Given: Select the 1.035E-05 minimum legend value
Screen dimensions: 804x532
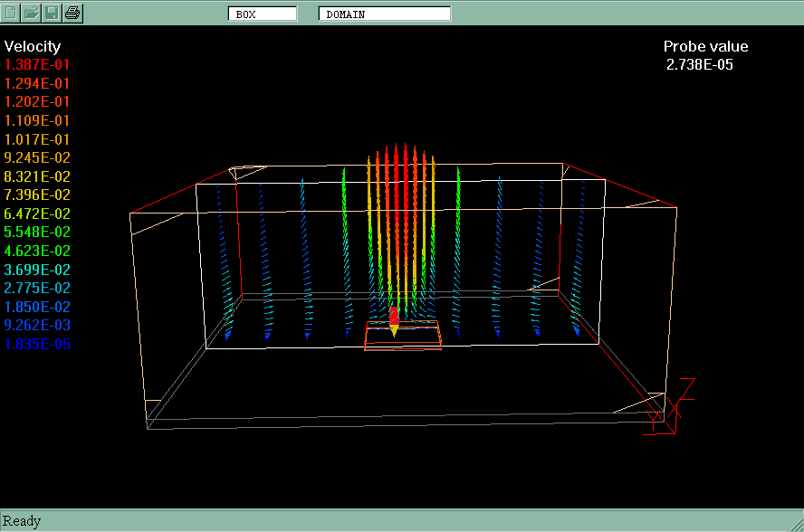Looking at the screenshot, I should pos(37,344).
